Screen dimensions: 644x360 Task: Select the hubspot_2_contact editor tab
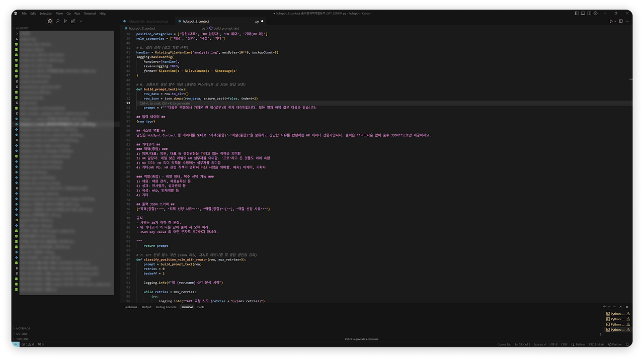[x=221, y=21]
